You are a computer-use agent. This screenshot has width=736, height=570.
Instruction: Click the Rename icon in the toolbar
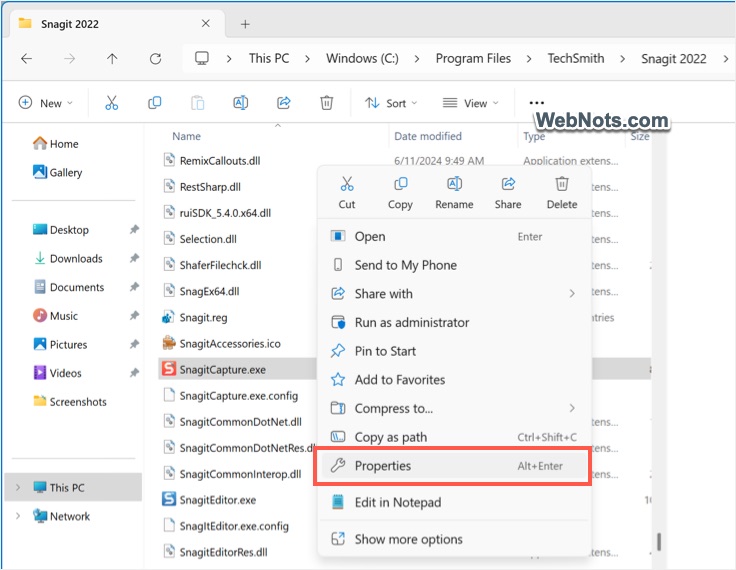coord(241,103)
